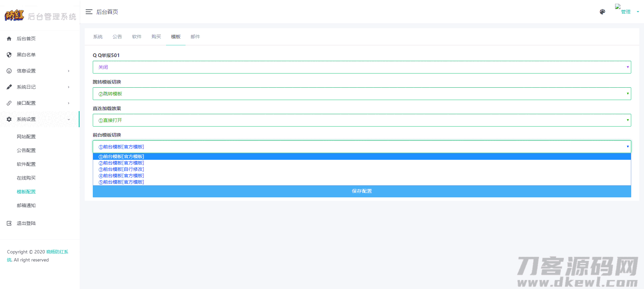Close the 前台模板切换 dropdown
The image size is (644, 289).
[362, 147]
